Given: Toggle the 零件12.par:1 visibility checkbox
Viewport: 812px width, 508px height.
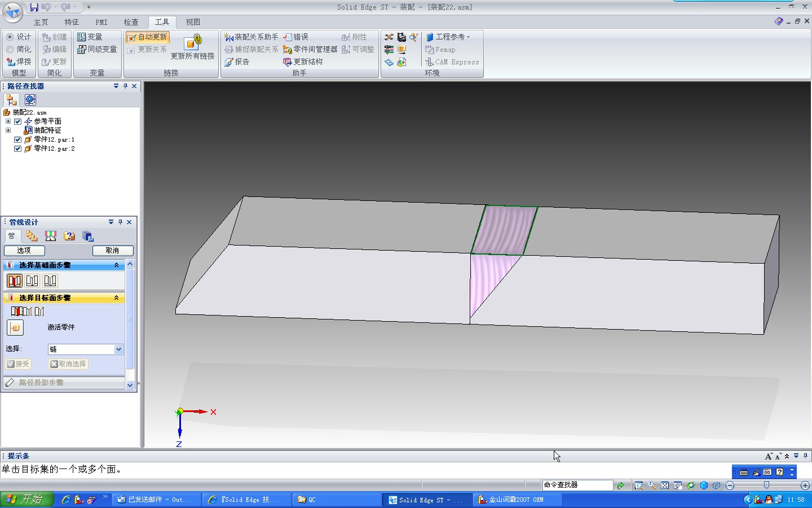Looking at the screenshot, I should 17,139.
